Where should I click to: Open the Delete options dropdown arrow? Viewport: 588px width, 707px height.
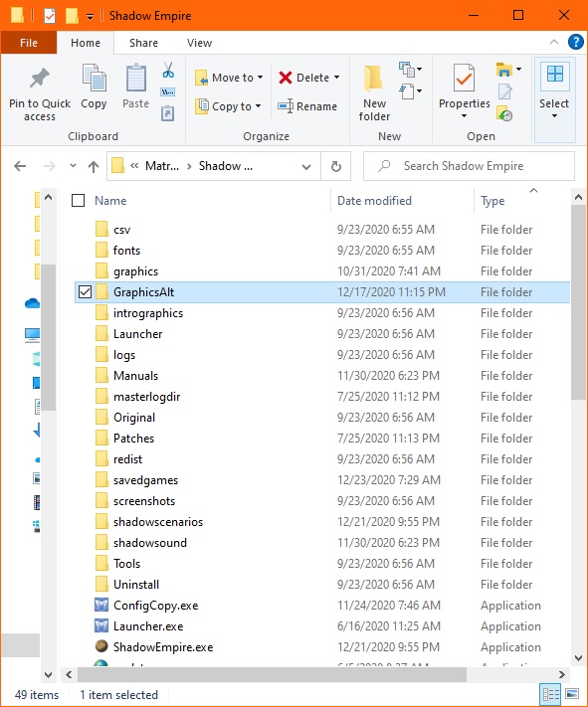point(337,78)
